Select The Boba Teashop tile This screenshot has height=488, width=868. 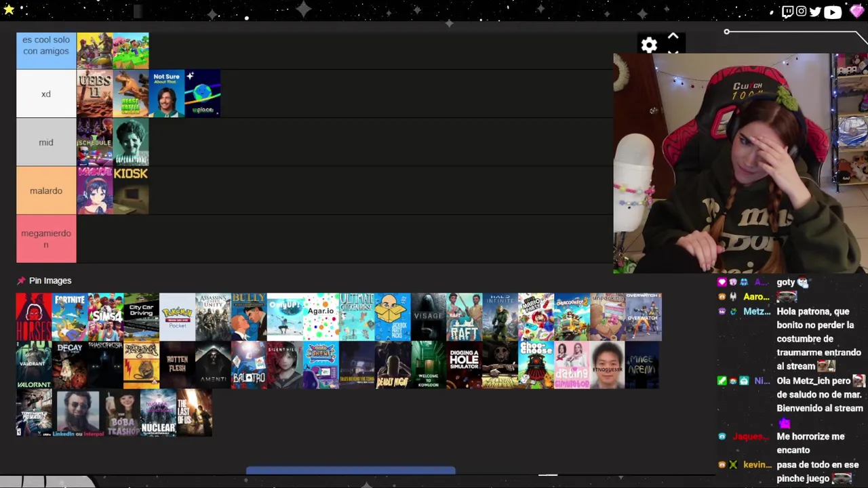coord(123,413)
